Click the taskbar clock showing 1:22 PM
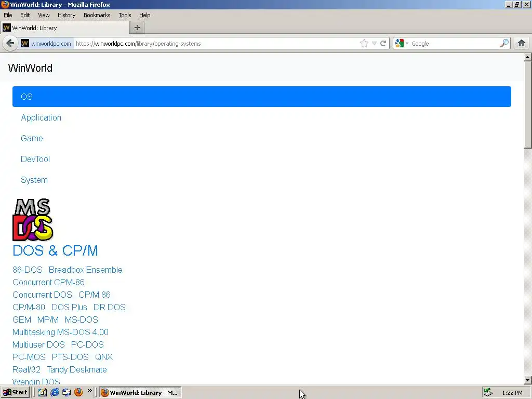The width and height of the screenshot is (532, 399). coord(512,393)
